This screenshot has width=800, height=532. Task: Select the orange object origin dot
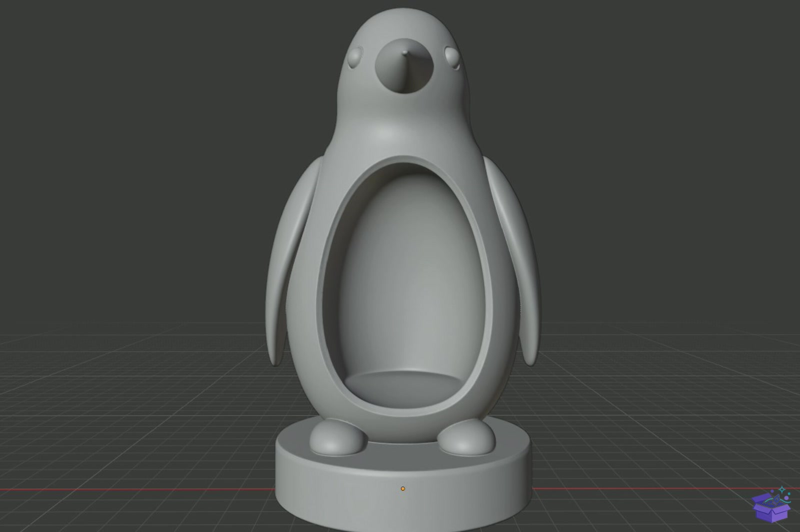(x=403, y=489)
